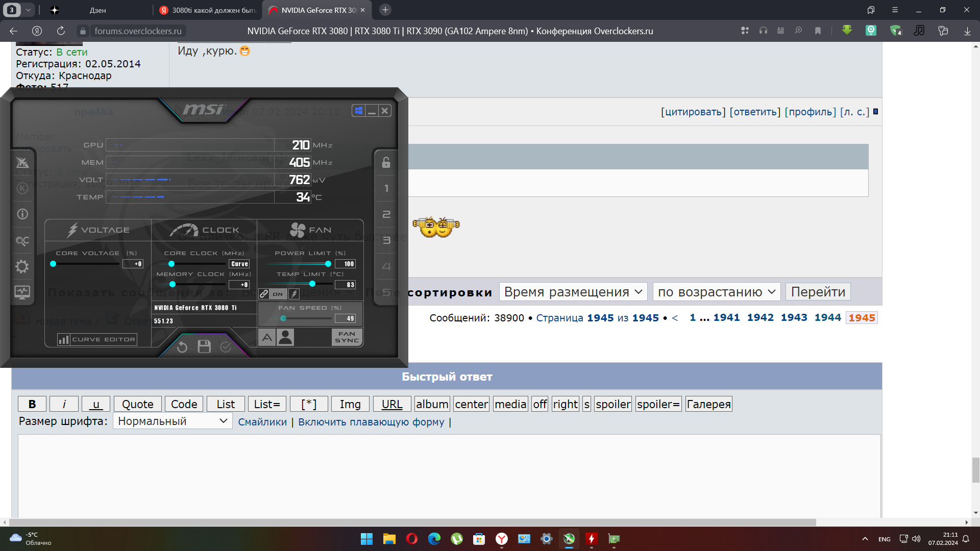Screen dimensions: 980x551
Task: Click the profile lock icon
Action: [x=386, y=162]
